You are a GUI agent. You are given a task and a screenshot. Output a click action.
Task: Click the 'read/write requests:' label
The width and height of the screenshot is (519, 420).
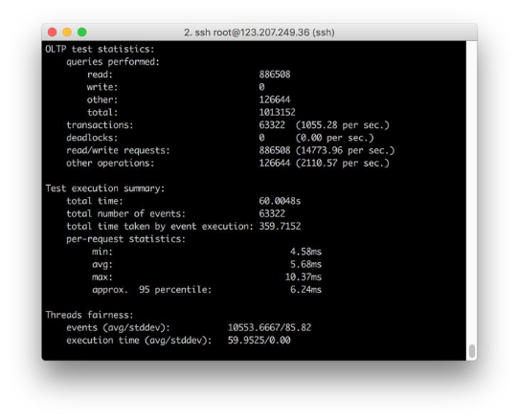click(x=118, y=150)
